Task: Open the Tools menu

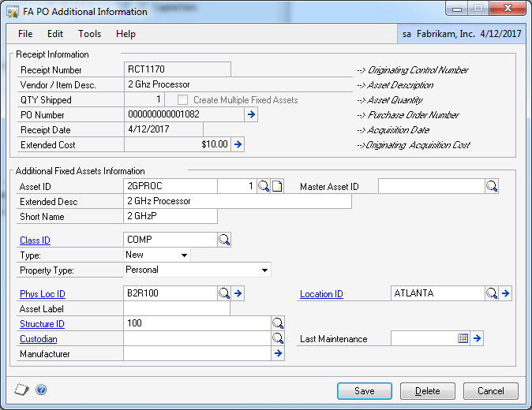Action: tap(89, 34)
